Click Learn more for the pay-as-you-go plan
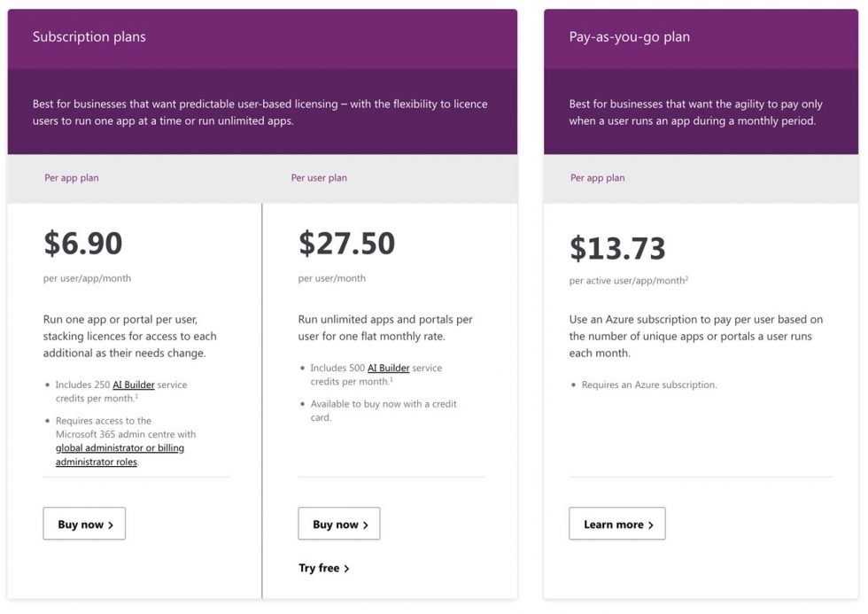This screenshot has width=868, height=614. tap(616, 524)
